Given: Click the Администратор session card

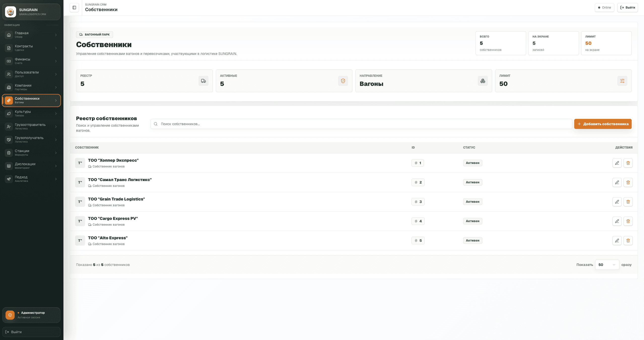Looking at the screenshot, I should 31,315.
